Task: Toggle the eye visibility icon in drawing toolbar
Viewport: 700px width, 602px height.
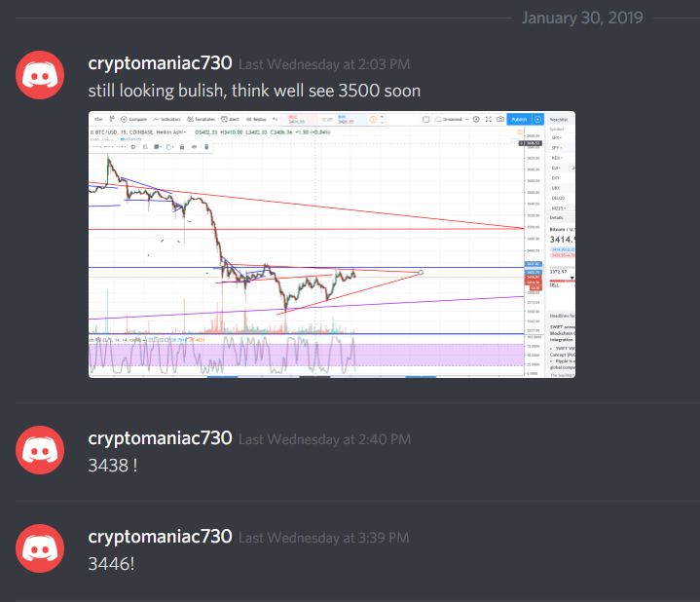Action: pyautogui.click(x=194, y=147)
